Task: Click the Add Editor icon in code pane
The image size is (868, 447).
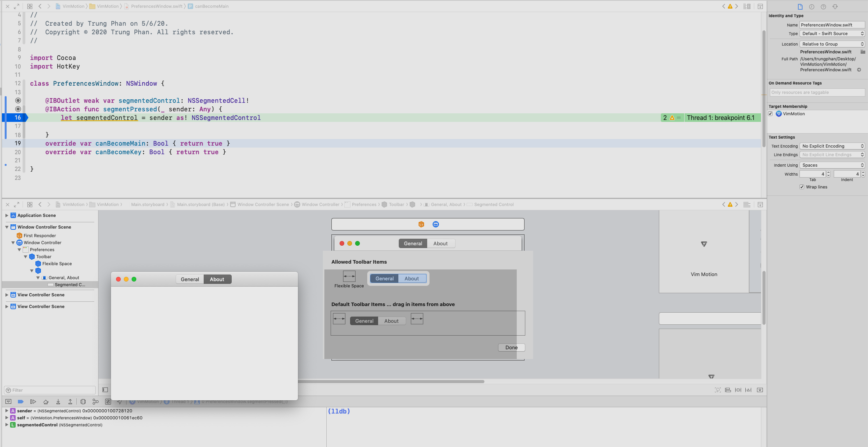Action: click(x=760, y=6)
